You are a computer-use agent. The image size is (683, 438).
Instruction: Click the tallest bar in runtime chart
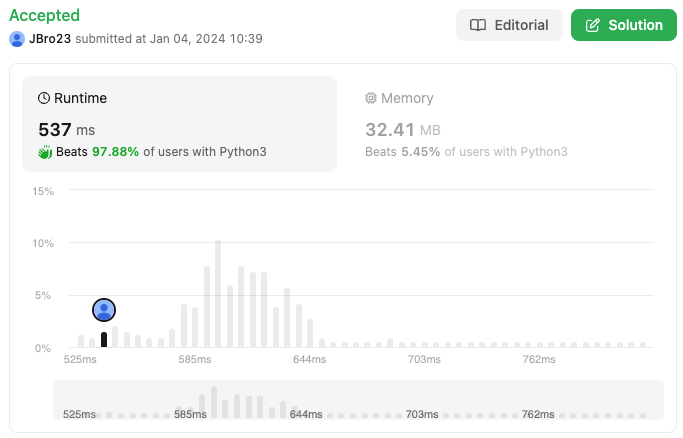tap(218, 294)
